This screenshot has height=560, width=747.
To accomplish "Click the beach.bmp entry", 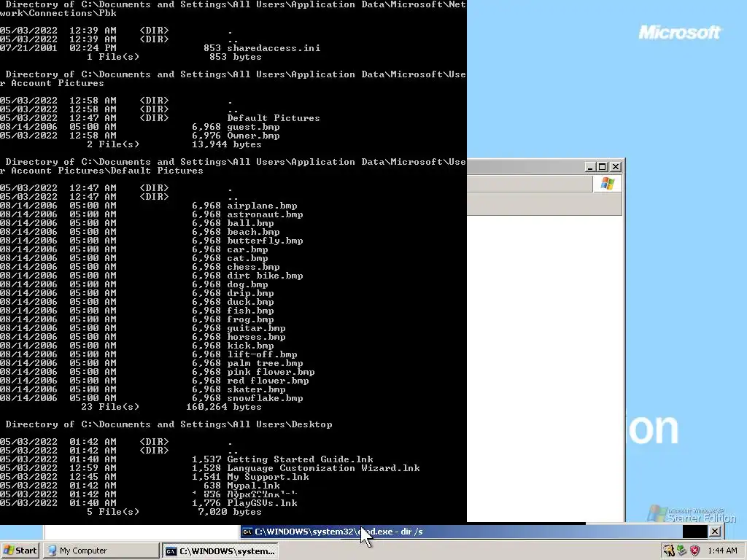I will [x=253, y=232].
